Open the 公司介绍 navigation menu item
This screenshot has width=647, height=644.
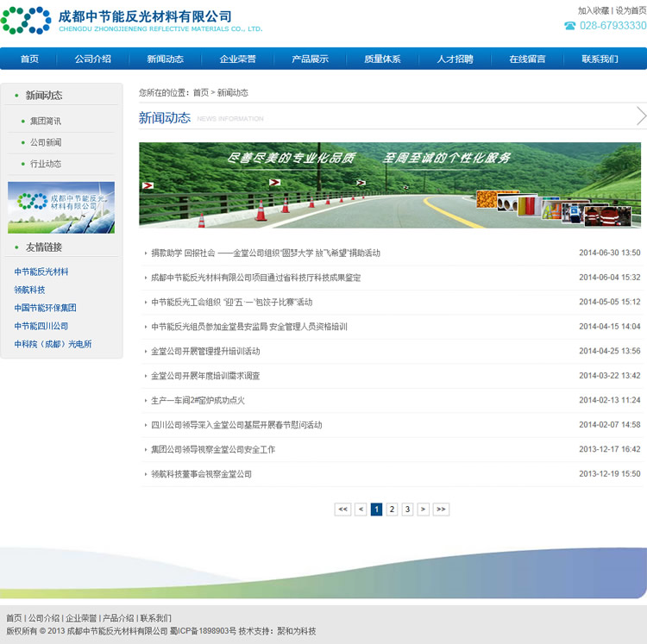coord(92,59)
